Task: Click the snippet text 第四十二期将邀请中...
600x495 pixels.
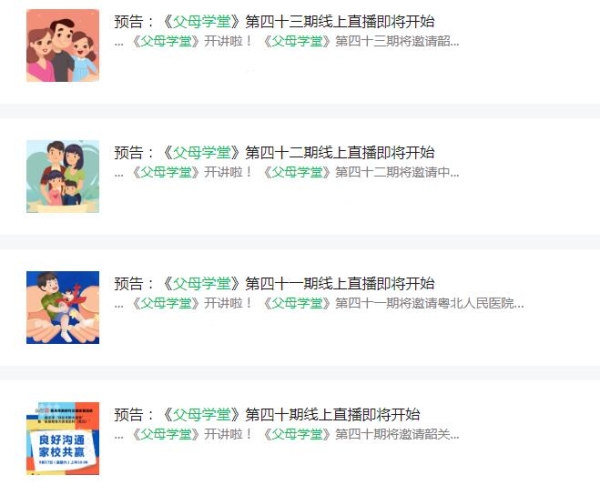Action: [x=397, y=172]
